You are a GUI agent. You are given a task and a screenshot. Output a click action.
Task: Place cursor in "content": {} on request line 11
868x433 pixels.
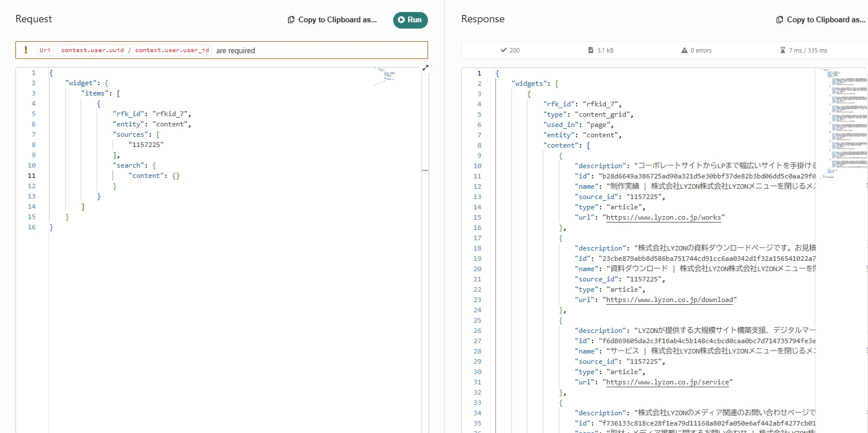154,176
